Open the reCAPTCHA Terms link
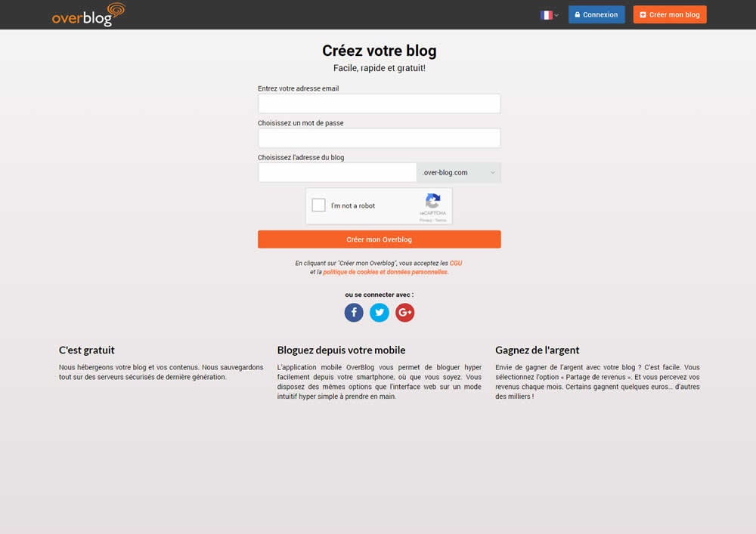Screen dimensions: 756x534 click(x=441, y=220)
